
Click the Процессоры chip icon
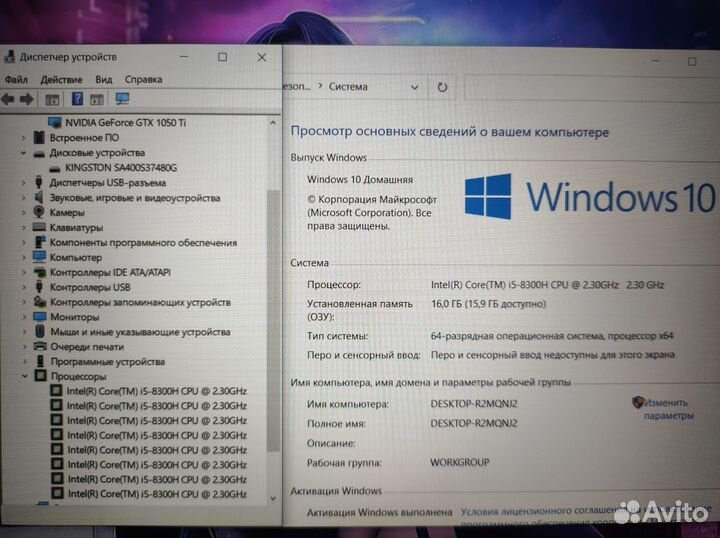[40, 376]
